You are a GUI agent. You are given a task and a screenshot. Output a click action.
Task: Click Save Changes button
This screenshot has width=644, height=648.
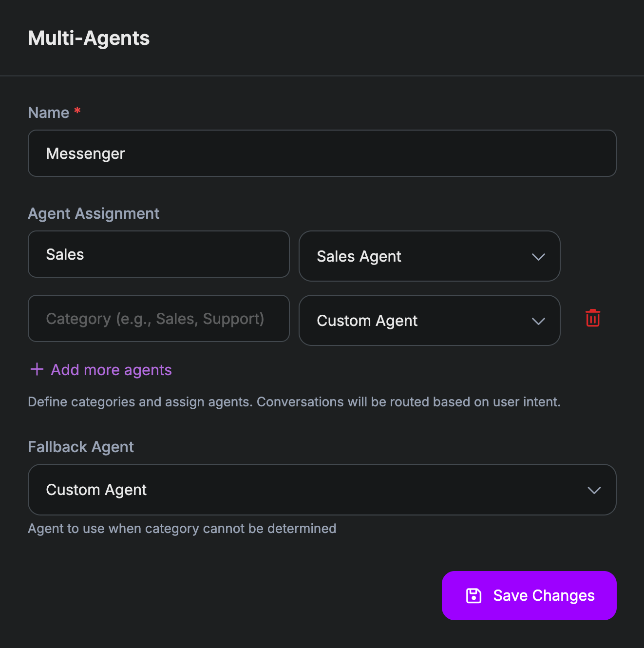(x=529, y=595)
